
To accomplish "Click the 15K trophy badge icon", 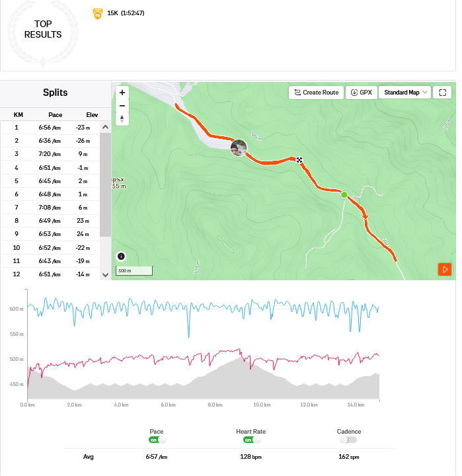I will (x=98, y=13).
